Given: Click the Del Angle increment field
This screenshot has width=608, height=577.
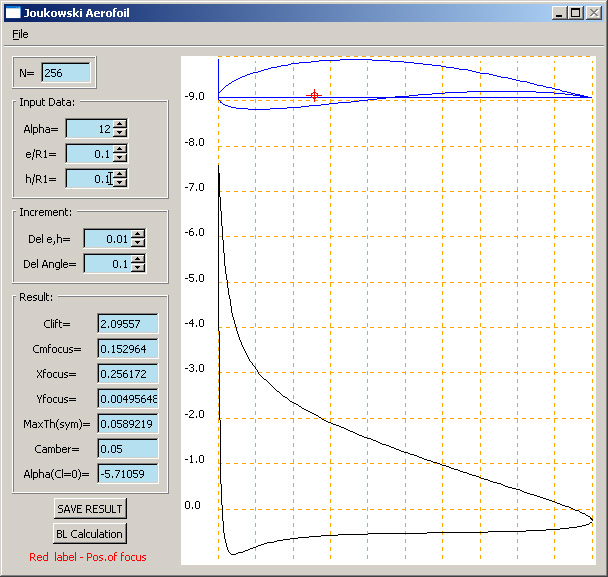Looking at the screenshot, I should 108,264.
